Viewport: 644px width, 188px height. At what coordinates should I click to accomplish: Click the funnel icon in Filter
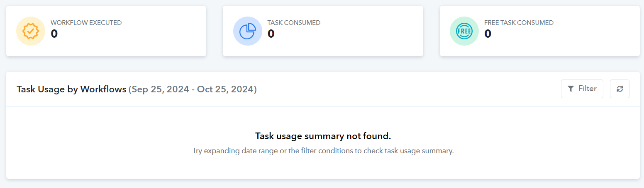[571, 89]
